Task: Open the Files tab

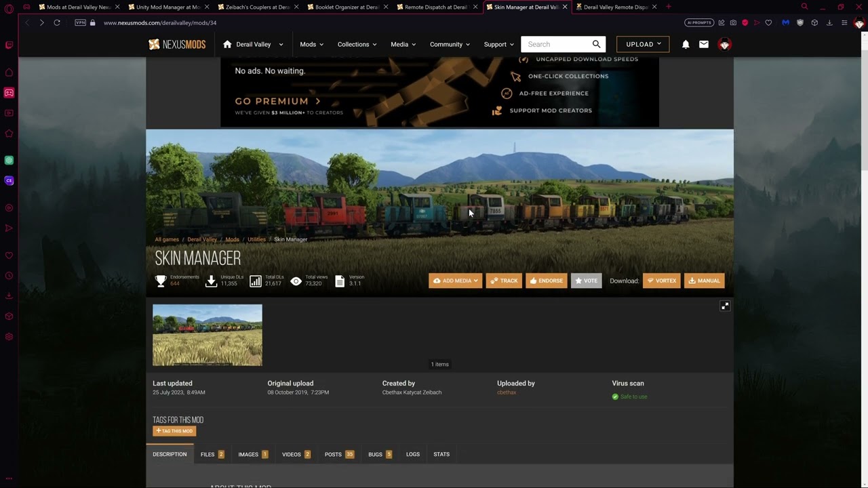Action: pyautogui.click(x=212, y=454)
